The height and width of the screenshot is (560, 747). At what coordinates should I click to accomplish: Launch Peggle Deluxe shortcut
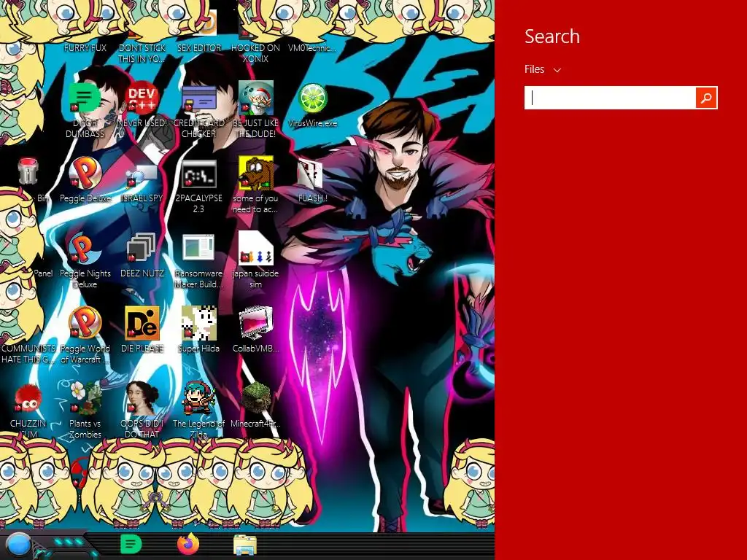85,173
